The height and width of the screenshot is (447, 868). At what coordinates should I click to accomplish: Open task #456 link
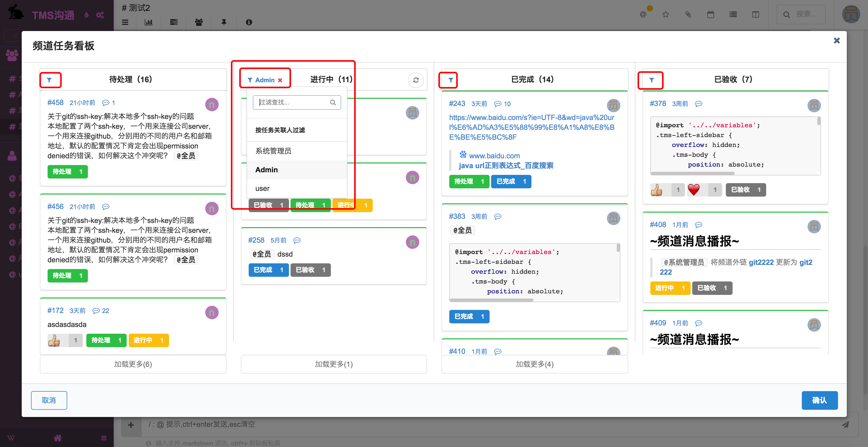click(55, 206)
